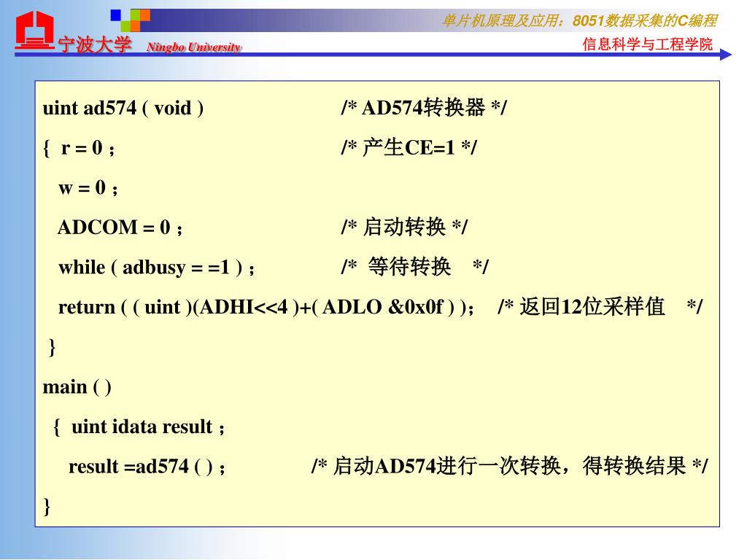Click the code line "ADCOM = 0 ;"
747x560 pixels.
tap(120, 227)
